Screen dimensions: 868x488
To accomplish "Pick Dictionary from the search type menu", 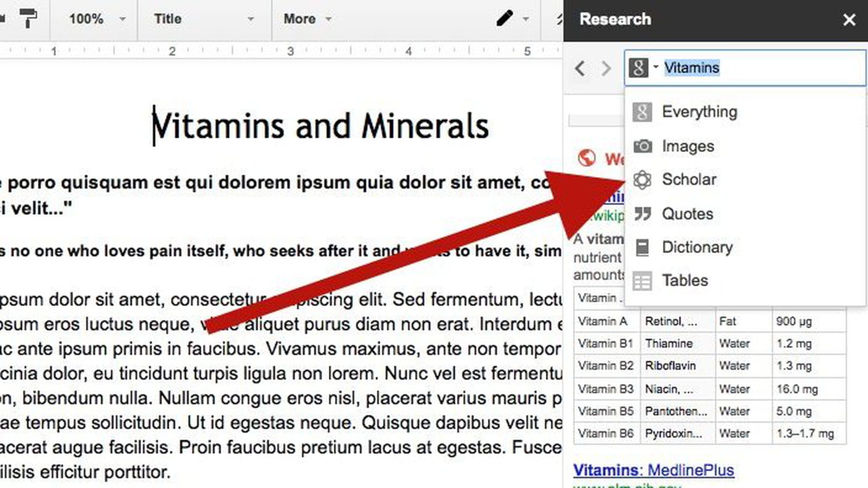I will point(745,247).
